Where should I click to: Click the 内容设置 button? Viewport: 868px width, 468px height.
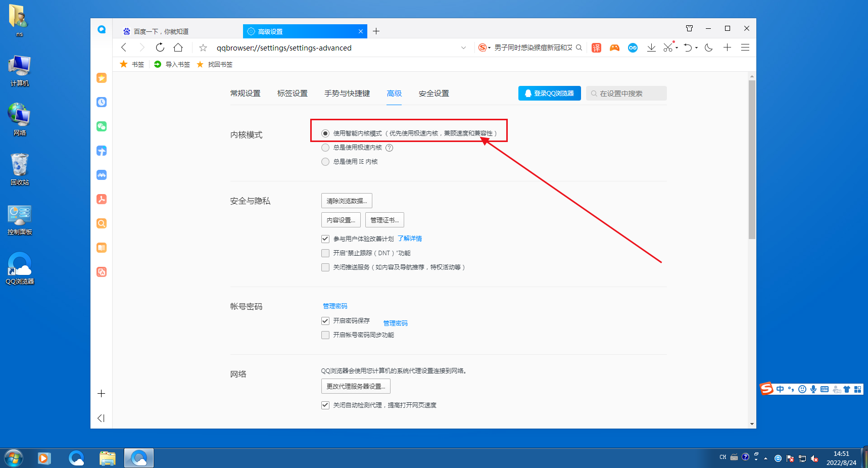click(x=341, y=220)
